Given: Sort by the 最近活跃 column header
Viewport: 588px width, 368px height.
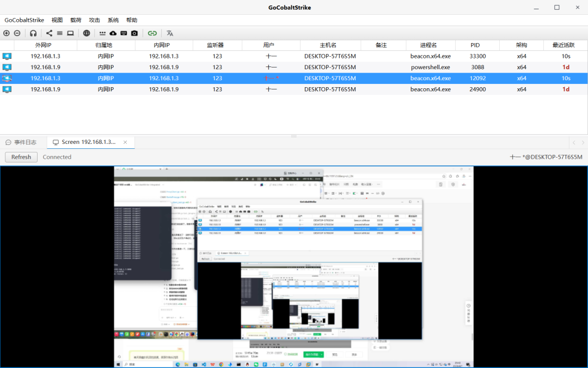Looking at the screenshot, I should 563,45.
